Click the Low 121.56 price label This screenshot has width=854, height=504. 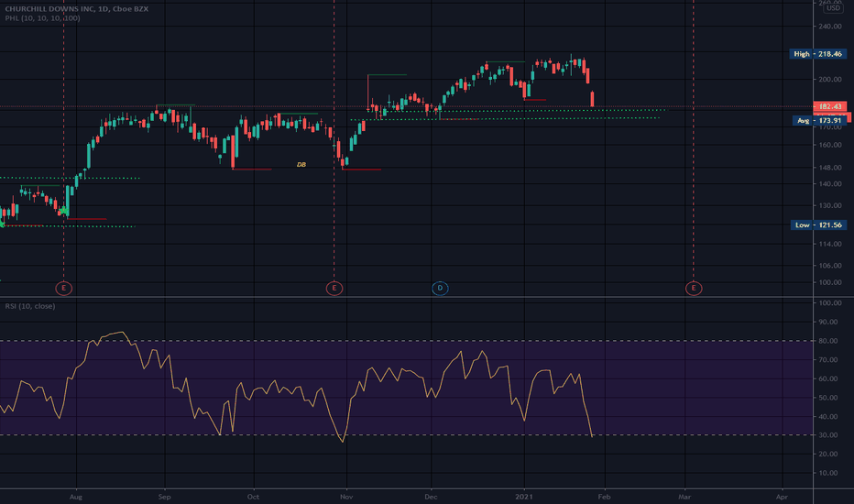[x=818, y=225]
